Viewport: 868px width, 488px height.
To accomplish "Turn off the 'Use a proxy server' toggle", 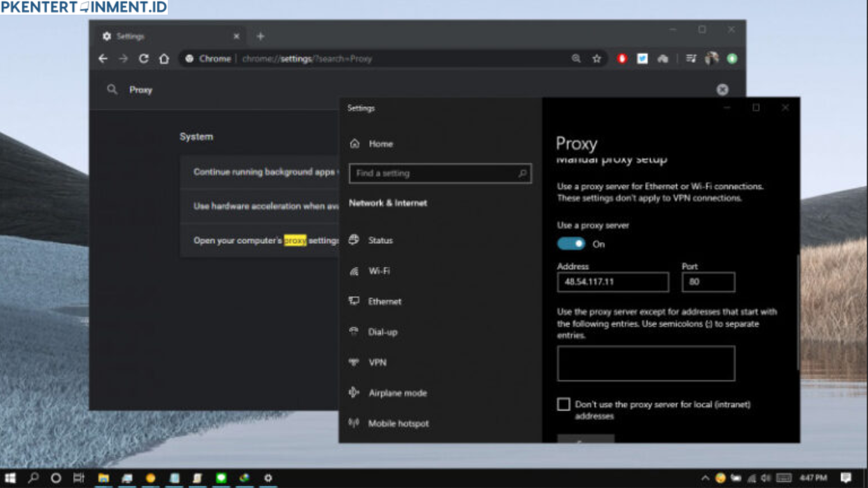I will tap(571, 243).
